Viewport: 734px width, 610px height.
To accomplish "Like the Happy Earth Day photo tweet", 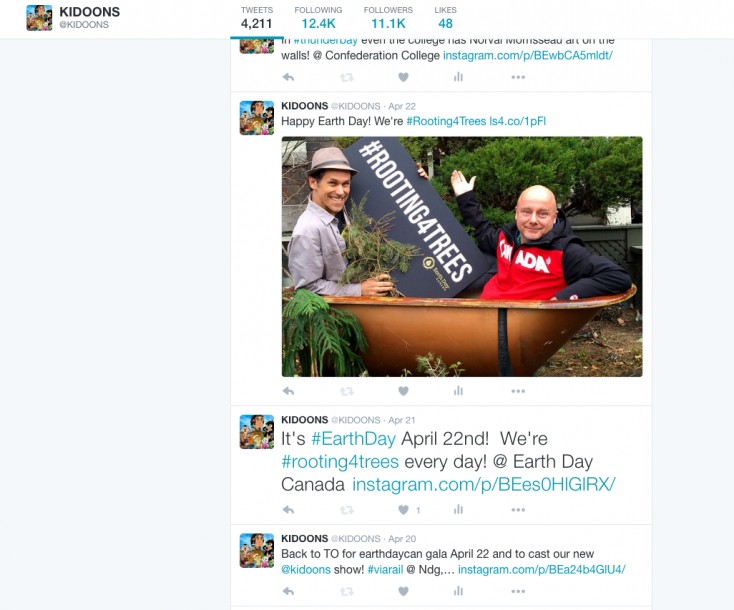I will pyautogui.click(x=404, y=391).
